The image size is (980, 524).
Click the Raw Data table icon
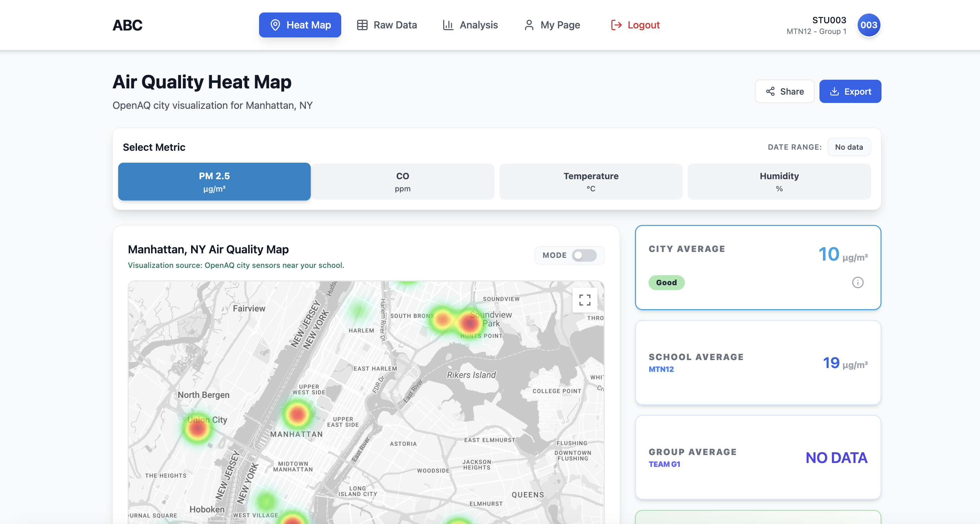(x=362, y=25)
